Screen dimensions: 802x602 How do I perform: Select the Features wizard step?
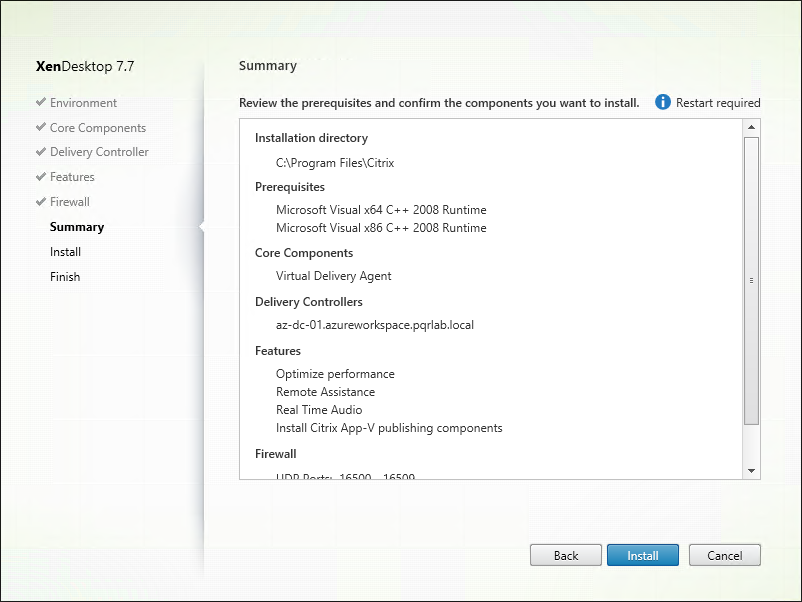(72, 177)
